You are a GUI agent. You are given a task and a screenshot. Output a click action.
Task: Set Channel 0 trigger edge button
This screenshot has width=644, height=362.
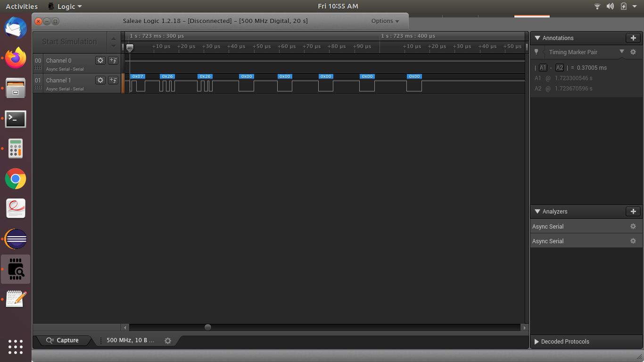point(113,60)
